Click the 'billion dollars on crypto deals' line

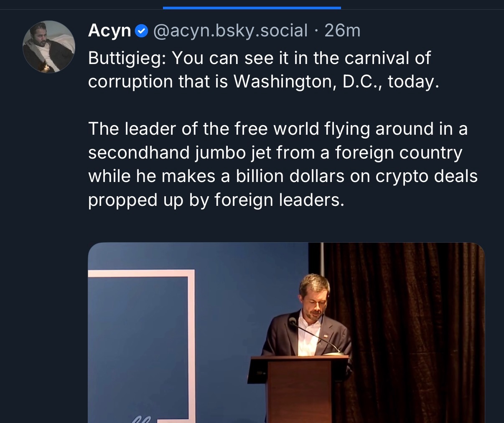[x=357, y=176]
